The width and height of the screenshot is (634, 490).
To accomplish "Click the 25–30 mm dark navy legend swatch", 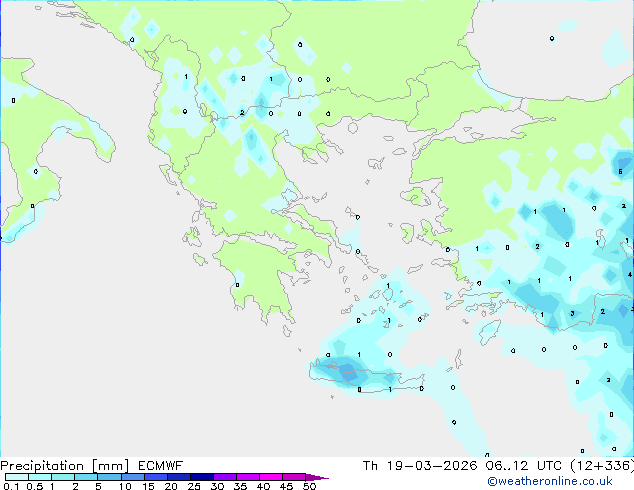I will tap(202, 477).
